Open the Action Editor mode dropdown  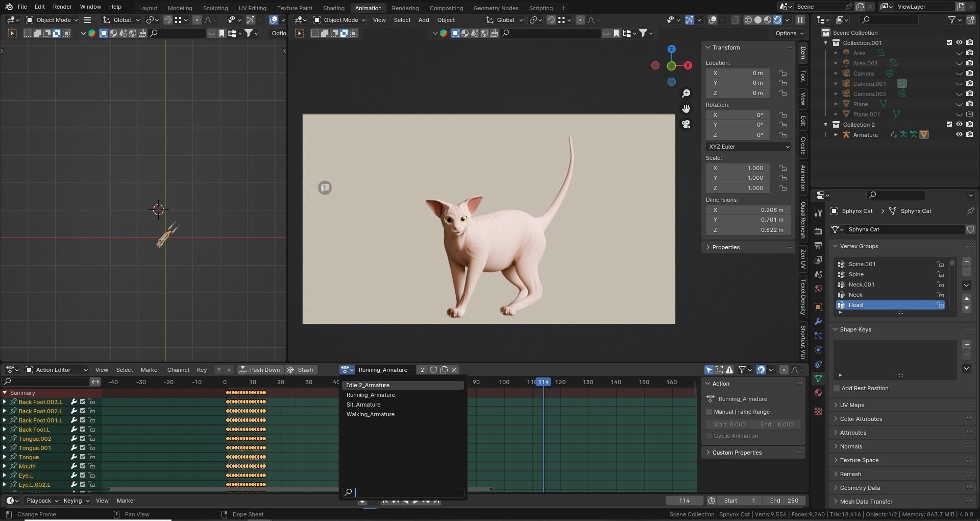[x=57, y=370]
